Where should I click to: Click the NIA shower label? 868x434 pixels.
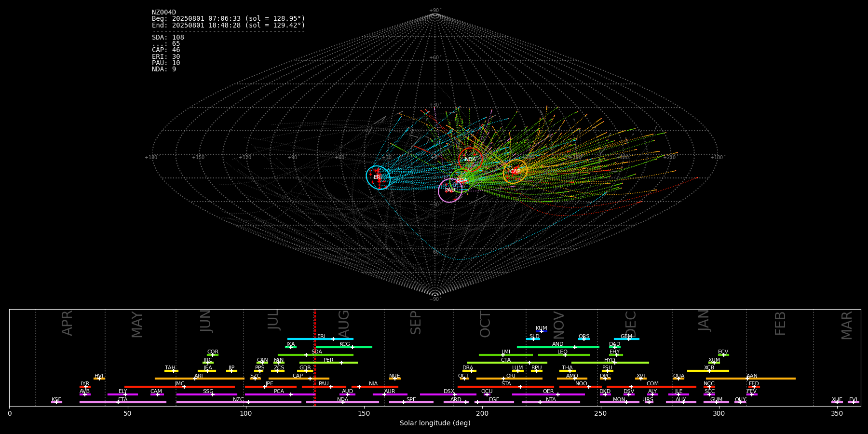373,384
